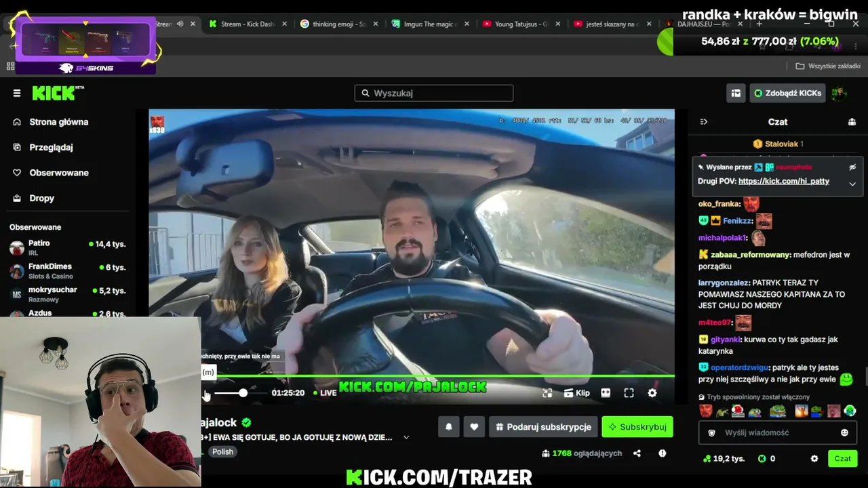
Task: Open Przeglądaj in sidebar
Action: (43, 147)
